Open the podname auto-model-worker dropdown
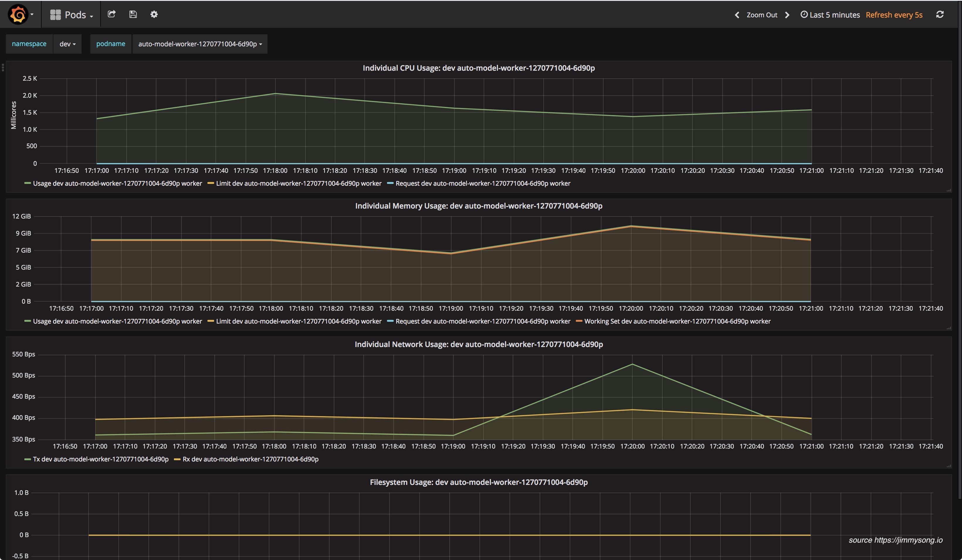This screenshot has width=962, height=560. (x=200, y=44)
